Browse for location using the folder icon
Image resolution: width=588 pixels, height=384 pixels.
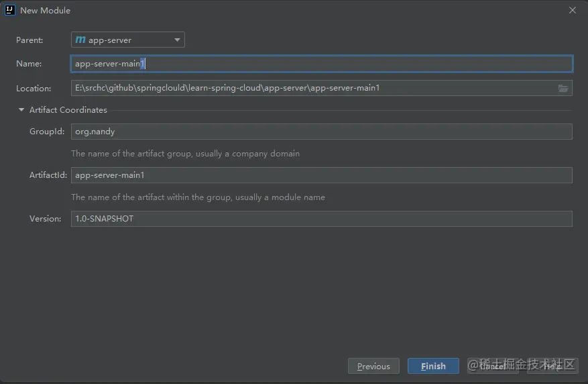pos(563,88)
